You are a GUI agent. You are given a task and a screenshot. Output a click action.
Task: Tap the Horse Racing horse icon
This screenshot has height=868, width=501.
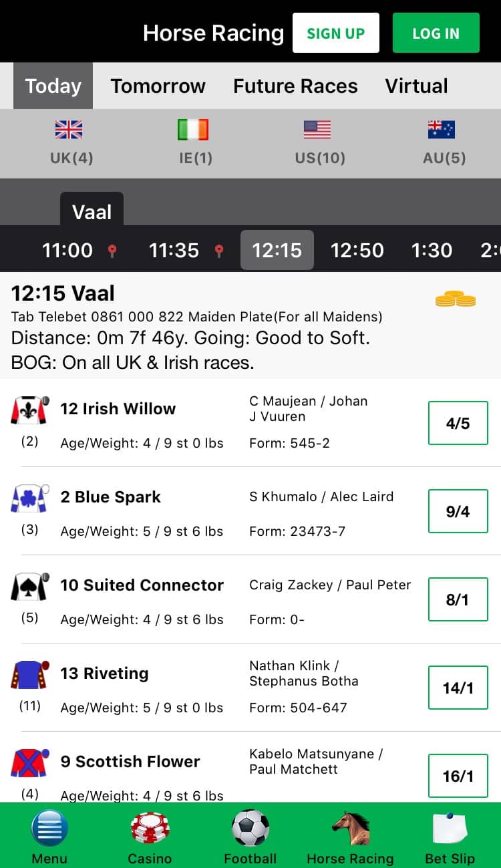[x=350, y=829]
